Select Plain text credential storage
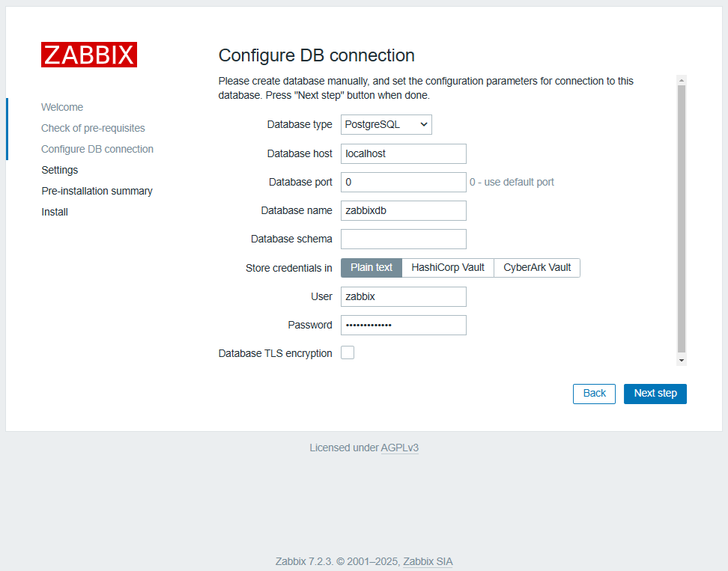Viewport: 728px width, 571px height. (371, 268)
